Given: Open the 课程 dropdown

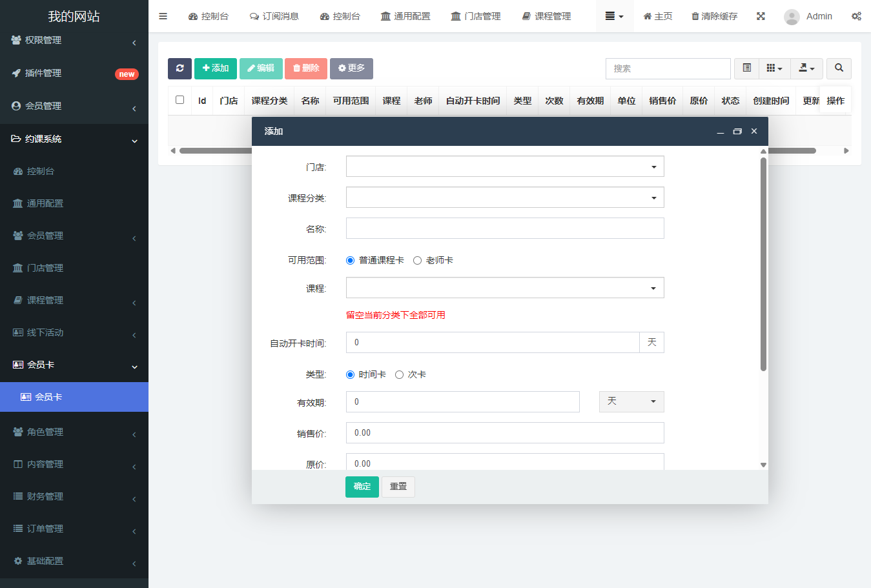Looking at the screenshot, I should click(x=505, y=288).
